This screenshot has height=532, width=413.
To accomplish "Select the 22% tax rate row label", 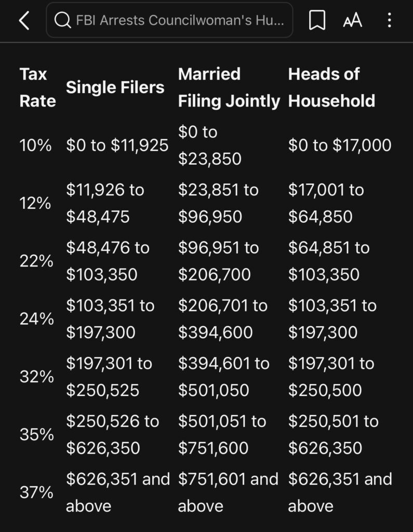I will click(x=36, y=261).
